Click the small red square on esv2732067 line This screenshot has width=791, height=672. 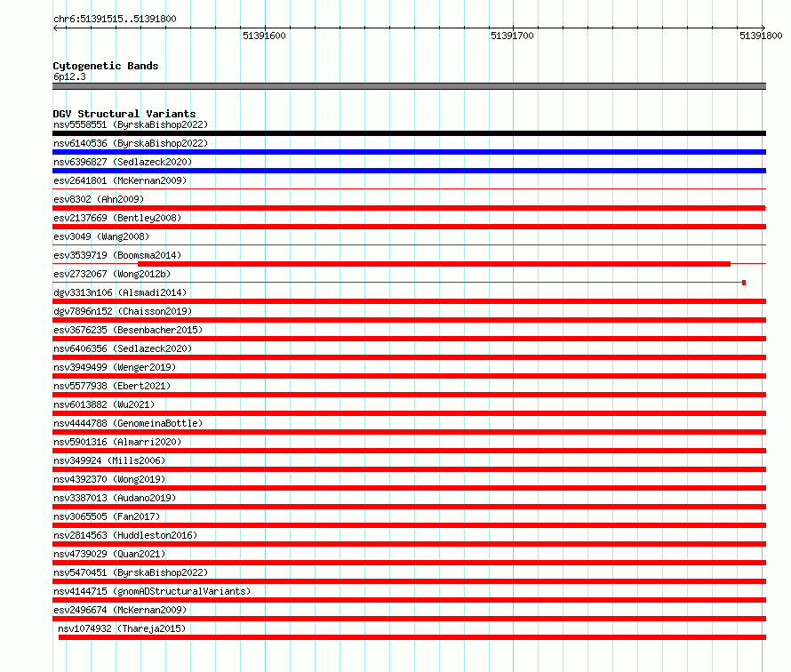tap(744, 283)
